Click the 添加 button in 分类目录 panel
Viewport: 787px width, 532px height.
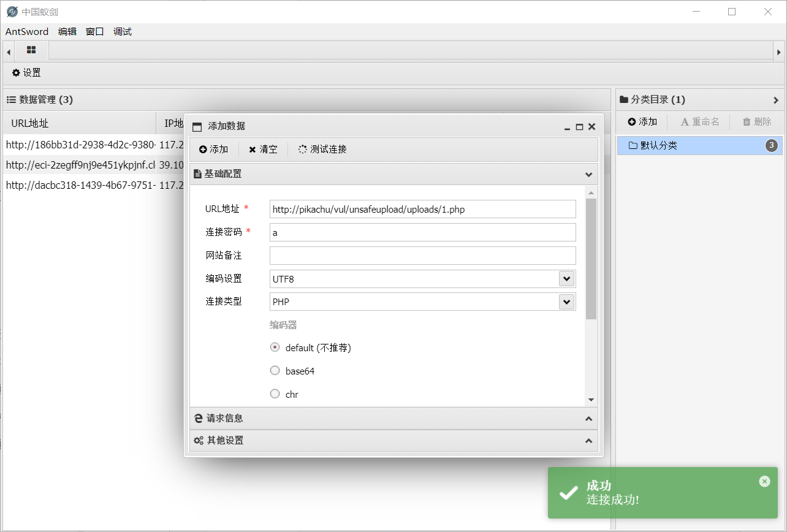click(x=642, y=122)
